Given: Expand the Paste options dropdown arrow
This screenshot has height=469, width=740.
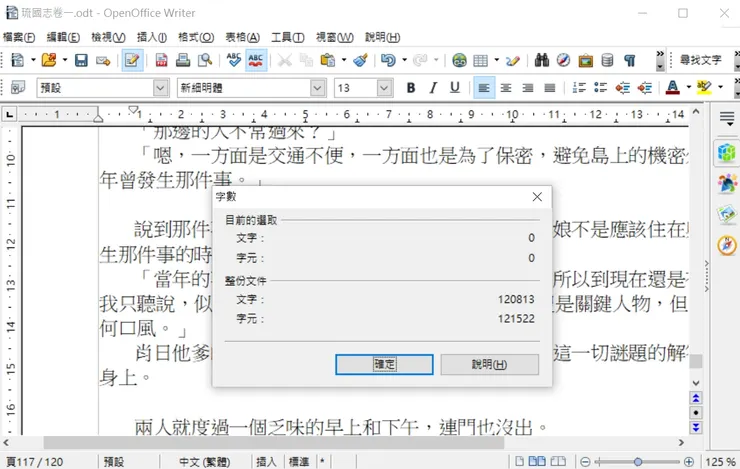Looking at the screenshot, I should coord(344,60).
